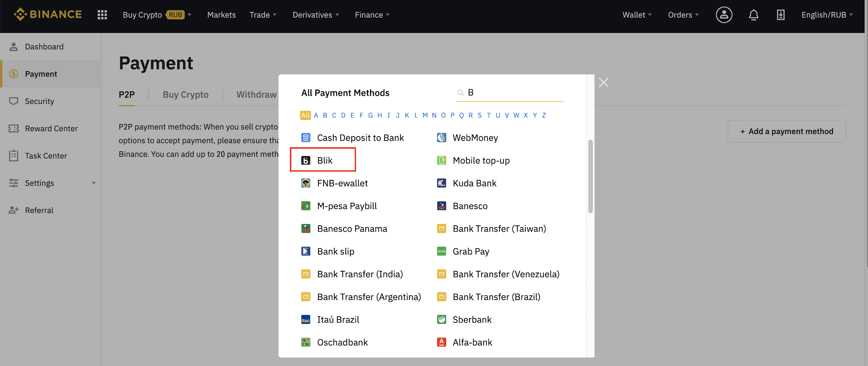This screenshot has height=366, width=868.
Task: Click the Banesco Panama logo icon
Action: click(x=306, y=228)
